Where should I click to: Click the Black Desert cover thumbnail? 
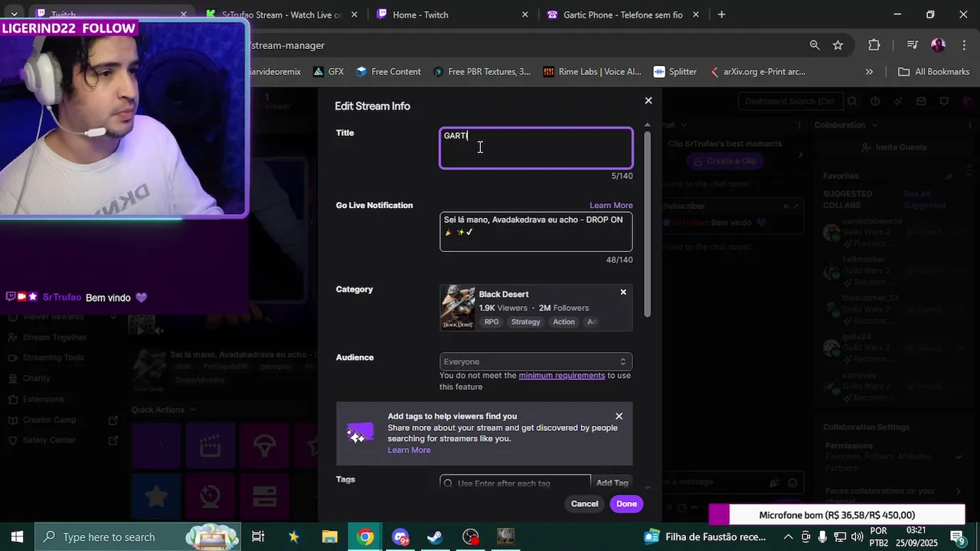pyautogui.click(x=458, y=308)
